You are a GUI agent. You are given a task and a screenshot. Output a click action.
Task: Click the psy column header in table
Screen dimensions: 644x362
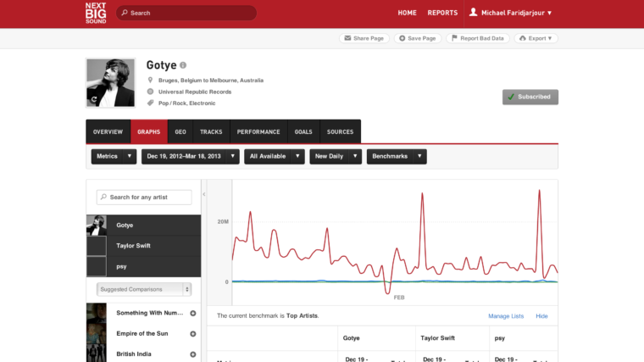[x=499, y=338]
